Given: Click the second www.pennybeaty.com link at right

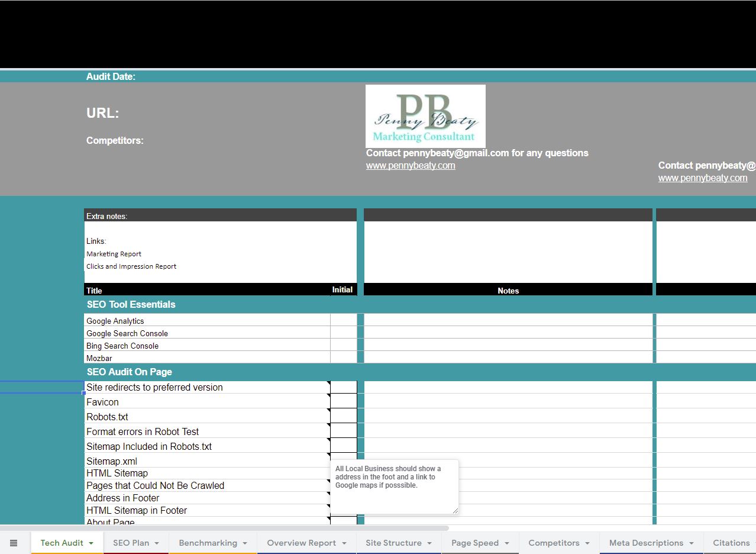Looking at the screenshot, I should click(x=703, y=178).
